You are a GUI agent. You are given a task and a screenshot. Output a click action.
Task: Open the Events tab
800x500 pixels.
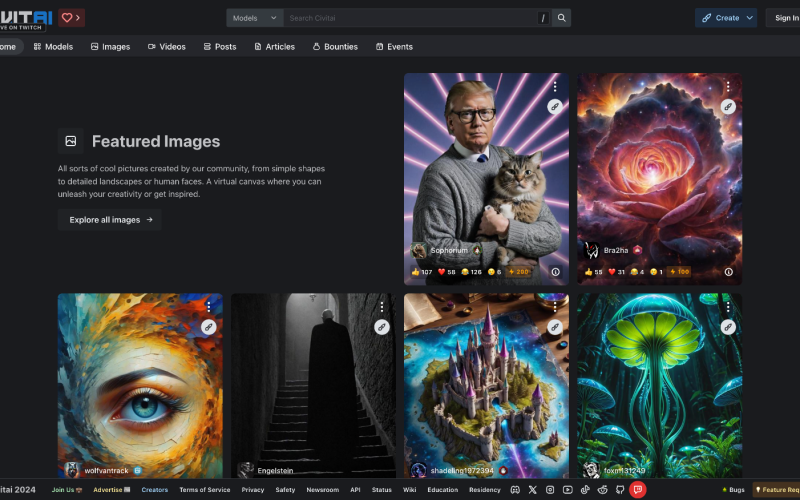coord(394,46)
